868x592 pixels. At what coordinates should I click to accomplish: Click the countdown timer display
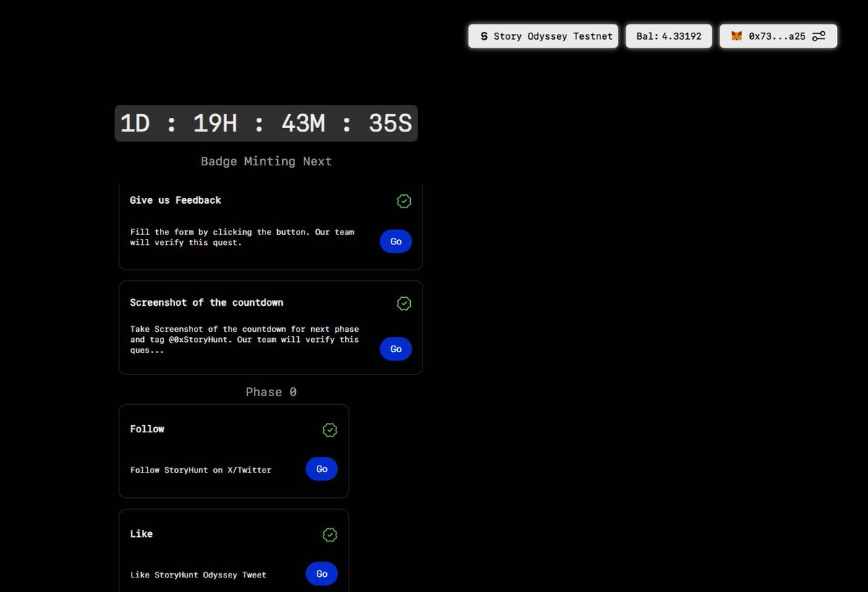(x=266, y=124)
